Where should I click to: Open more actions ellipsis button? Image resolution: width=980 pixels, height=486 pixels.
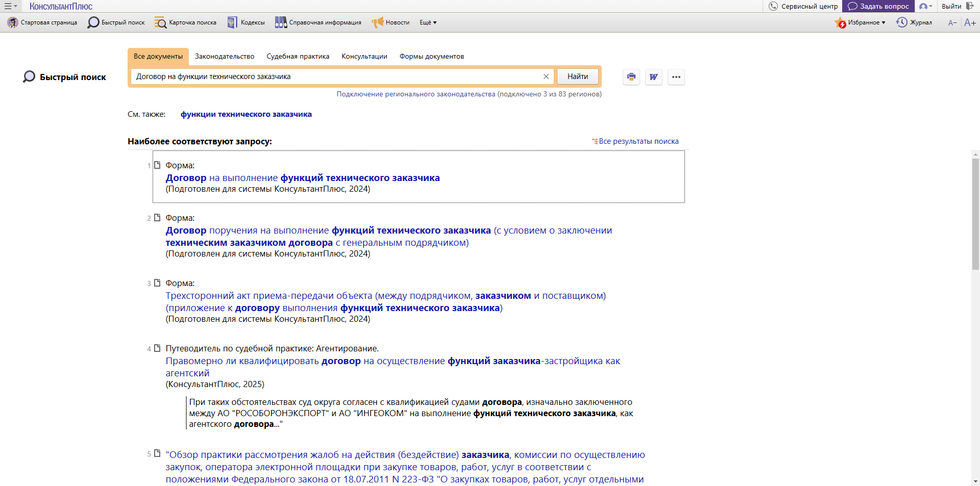tap(676, 77)
